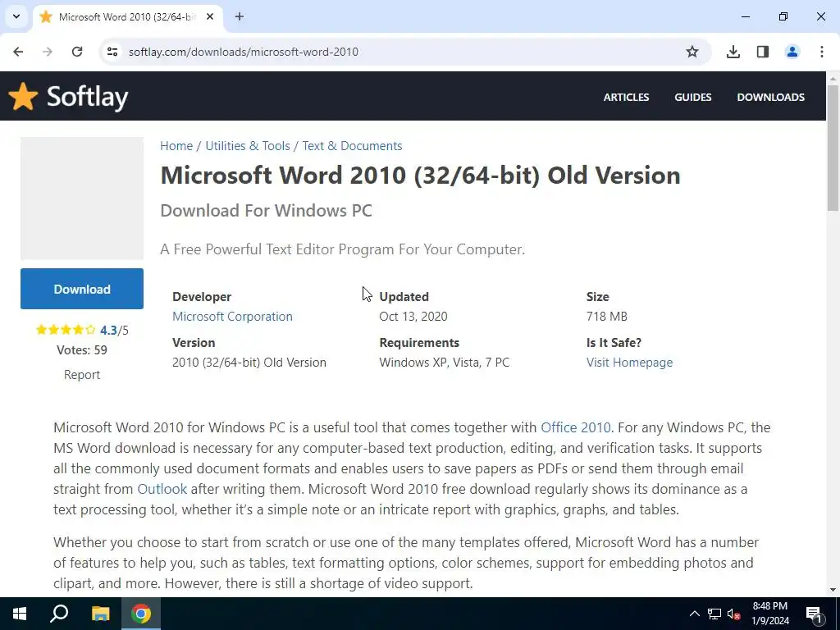Viewport: 840px width, 630px height.
Task: Toggle Chrome side panel icon
Action: point(763,52)
